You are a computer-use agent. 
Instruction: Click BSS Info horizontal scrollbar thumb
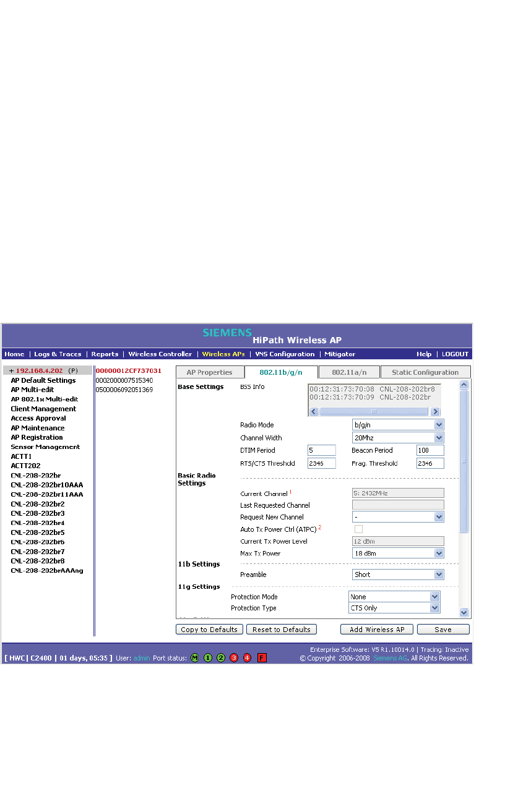pyautogui.click(x=374, y=411)
